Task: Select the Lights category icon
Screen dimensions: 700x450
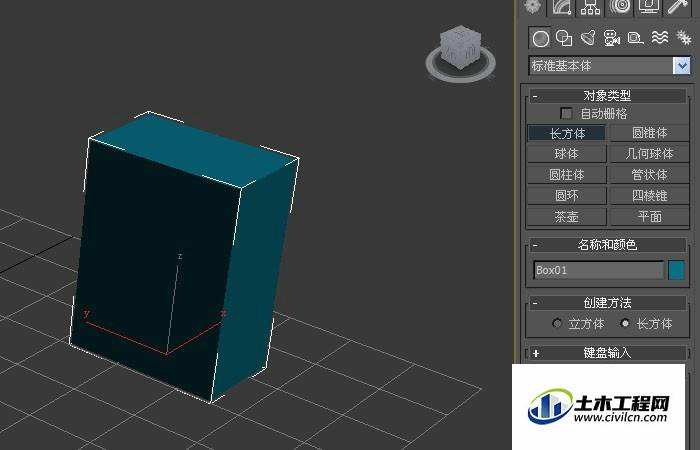Action: [x=588, y=38]
